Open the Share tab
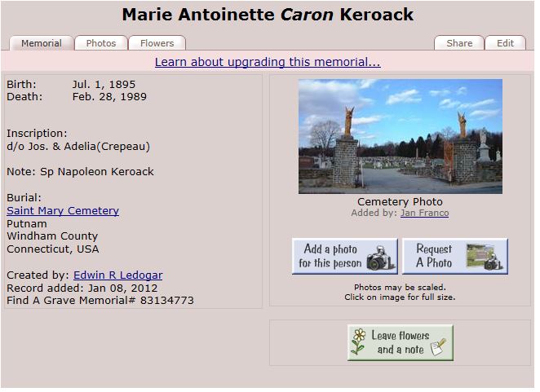The width and height of the screenshot is (540, 392). (x=459, y=43)
